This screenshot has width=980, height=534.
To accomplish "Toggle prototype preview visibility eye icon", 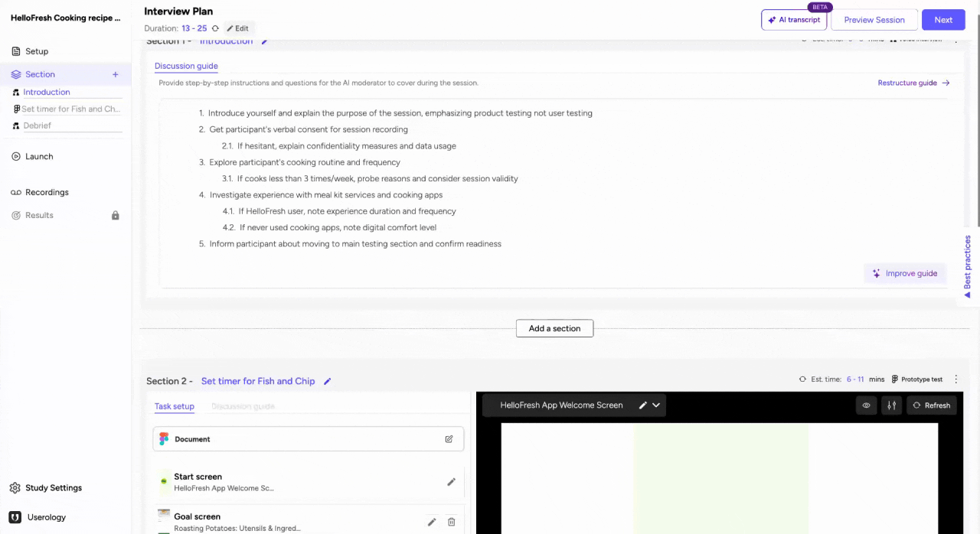I will [866, 405].
